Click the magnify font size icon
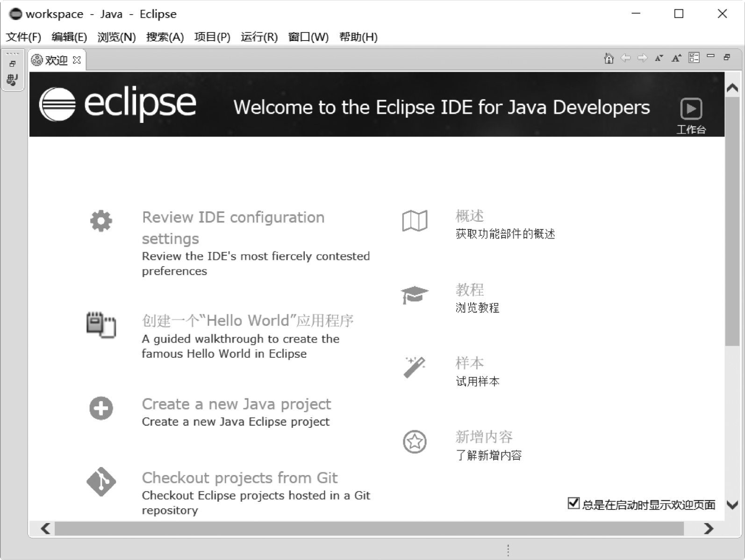Image resolution: width=745 pixels, height=560 pixels. 676,58
